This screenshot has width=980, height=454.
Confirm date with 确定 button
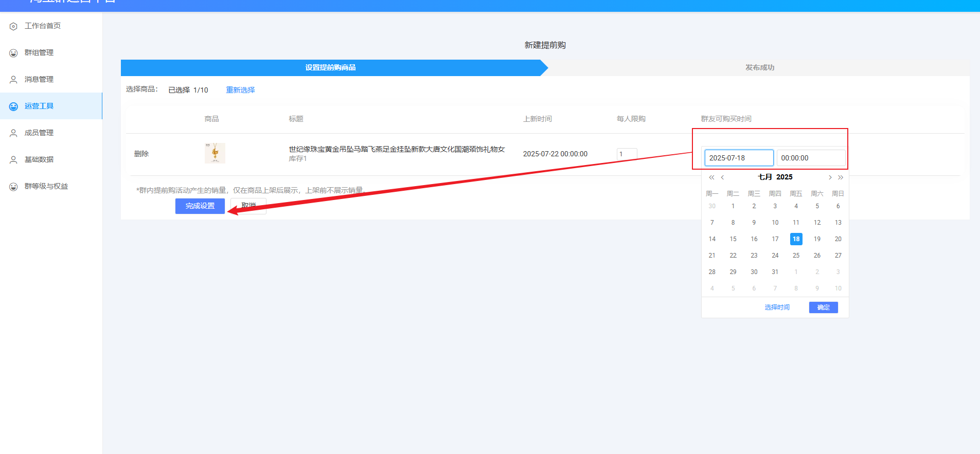tap(823, 307)
